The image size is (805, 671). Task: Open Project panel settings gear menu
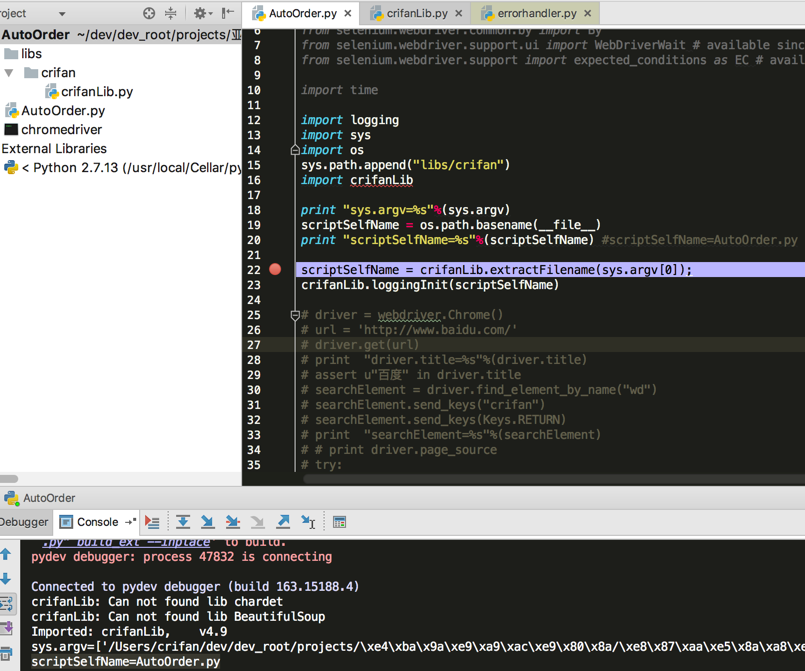tap(202, 13)
